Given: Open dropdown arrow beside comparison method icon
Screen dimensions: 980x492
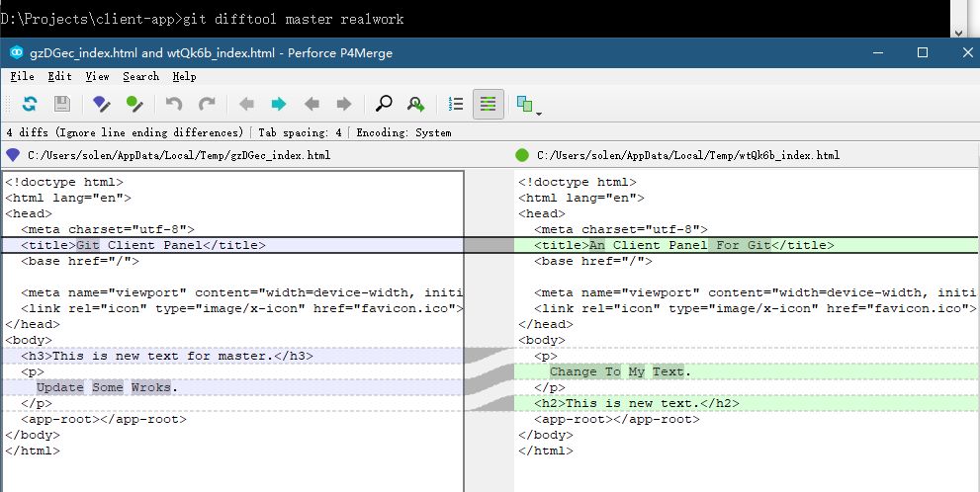Looking at the screenshot, I should click(539, 113).
